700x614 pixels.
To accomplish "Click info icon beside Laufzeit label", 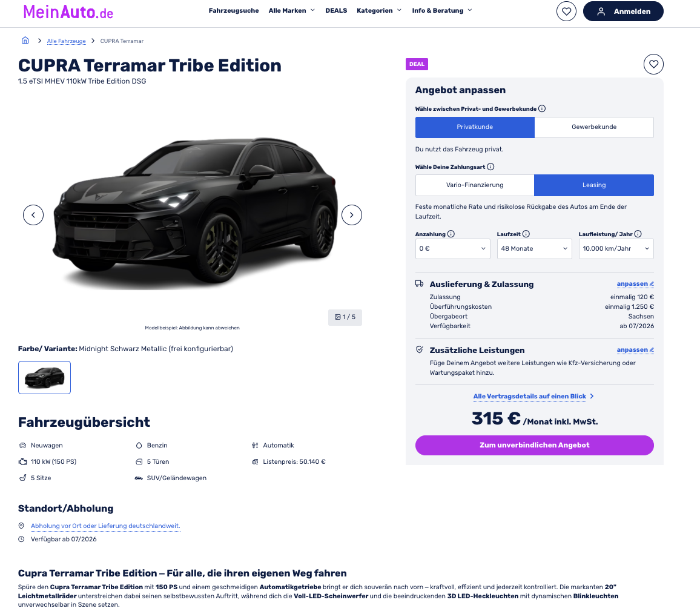I will pyautogui.click(x=526, y=234).
